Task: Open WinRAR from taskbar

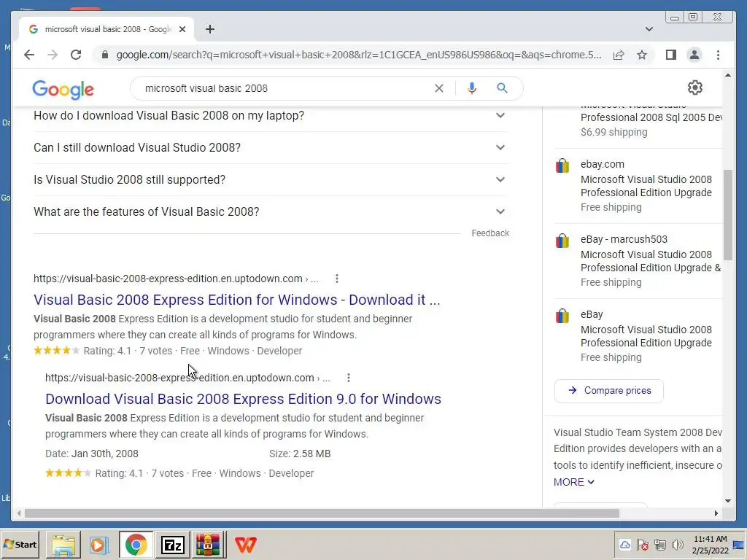Action: [208, 545]
